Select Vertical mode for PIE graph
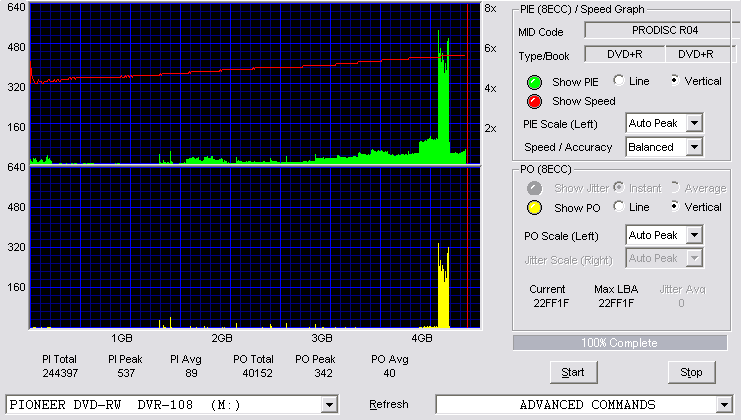This screenshot has height=420, width=742. coord(675,80)
